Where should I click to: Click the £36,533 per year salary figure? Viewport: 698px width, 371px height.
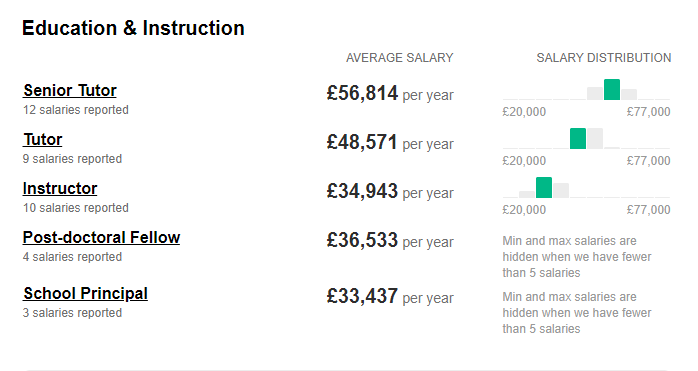pos(390,241)
